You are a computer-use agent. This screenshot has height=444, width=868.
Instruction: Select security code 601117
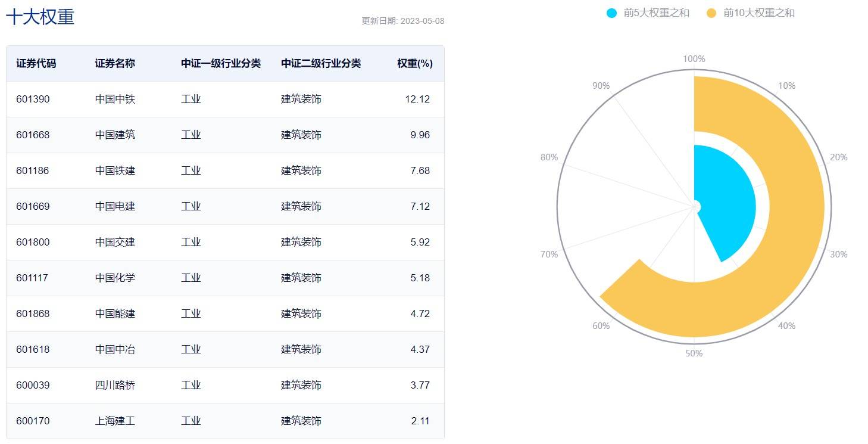(33, 278)
